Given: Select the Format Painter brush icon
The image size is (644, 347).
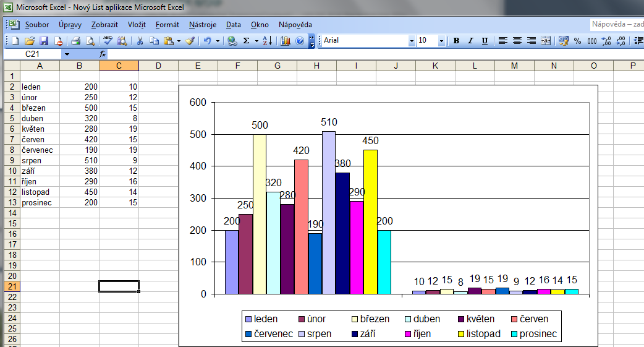Looking at the screenshot, I should click(190, 41).
